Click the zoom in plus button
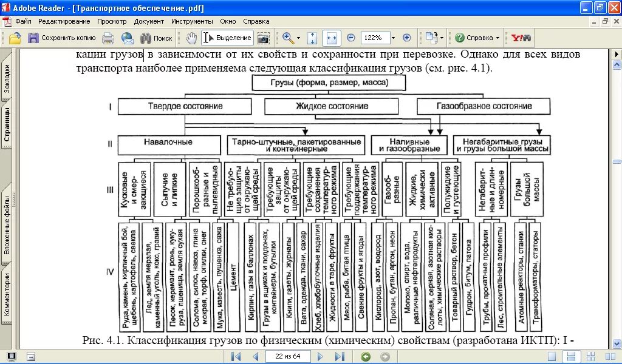The image size is (622, 364). [406, 38]
